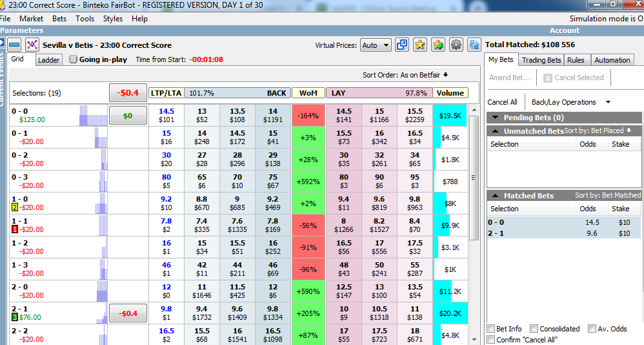Click the price history mini-chart for row 0 - 0
Screen dimensions: 644x345
pos(93,116)
